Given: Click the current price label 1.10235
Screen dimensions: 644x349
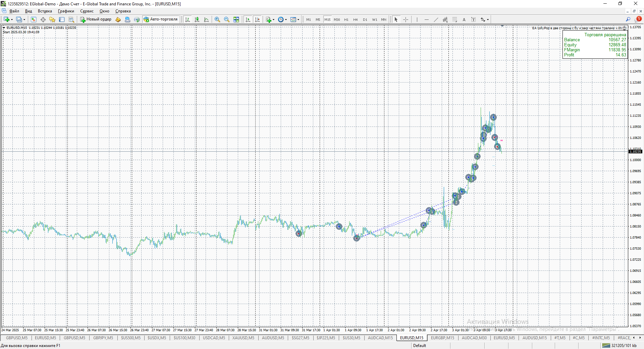Looking at the screenshot, I should [635, 152].
